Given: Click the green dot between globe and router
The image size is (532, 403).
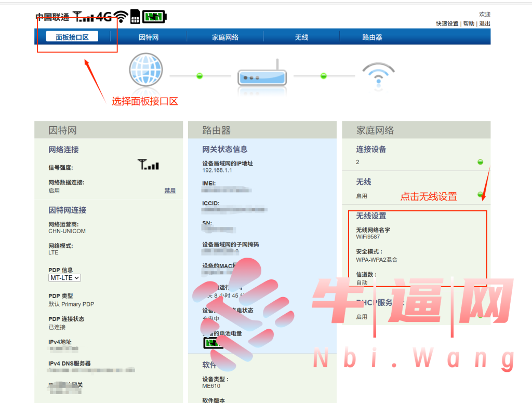Looking at the screenshot, I should [x=199, y=76].
